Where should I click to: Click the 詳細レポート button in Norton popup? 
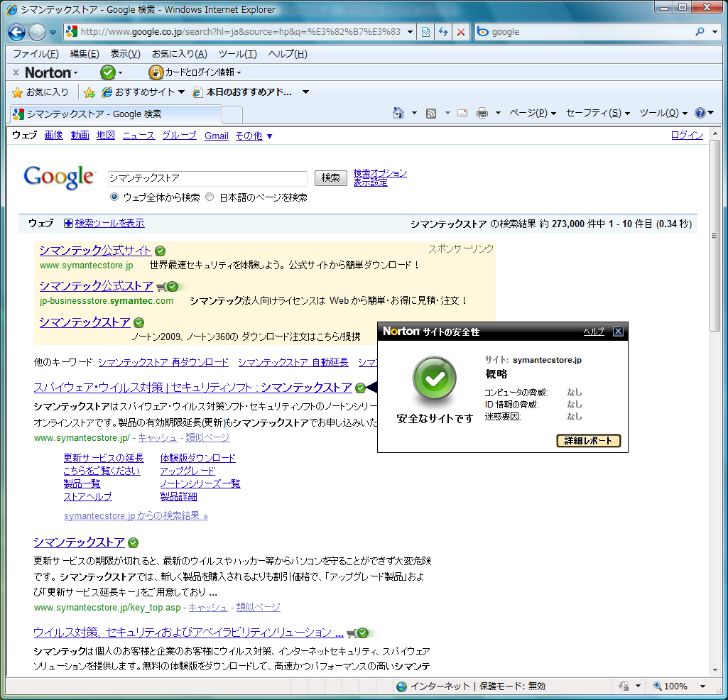tap(588, 440)
